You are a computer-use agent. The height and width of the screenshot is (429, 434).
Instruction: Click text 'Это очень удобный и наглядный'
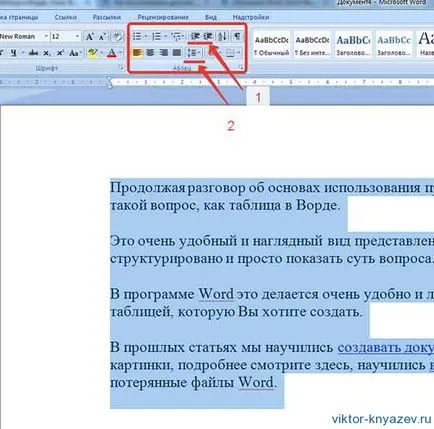[216, 241]
